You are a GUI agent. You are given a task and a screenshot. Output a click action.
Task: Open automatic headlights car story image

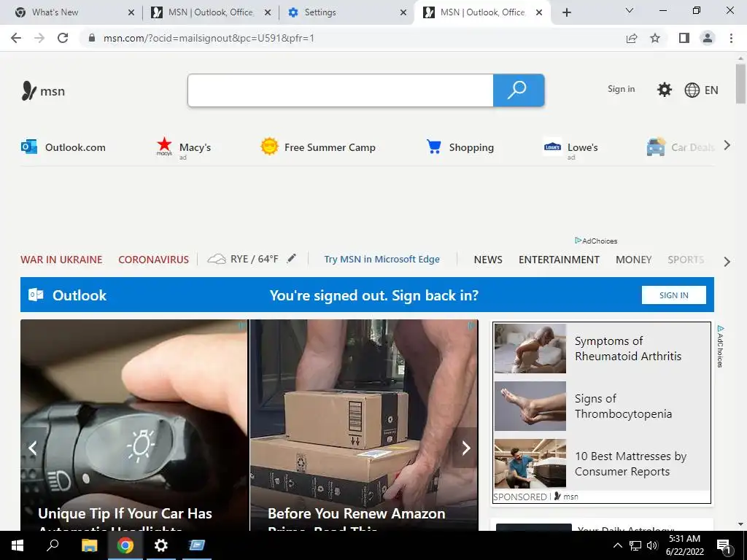(134, 425)
